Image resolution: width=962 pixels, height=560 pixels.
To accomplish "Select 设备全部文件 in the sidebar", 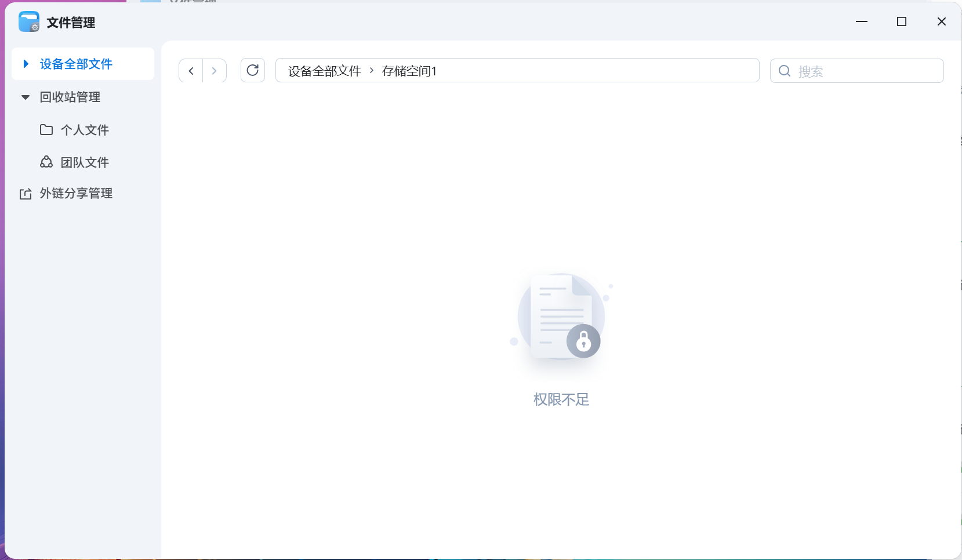I will click(x=83, y=64).
